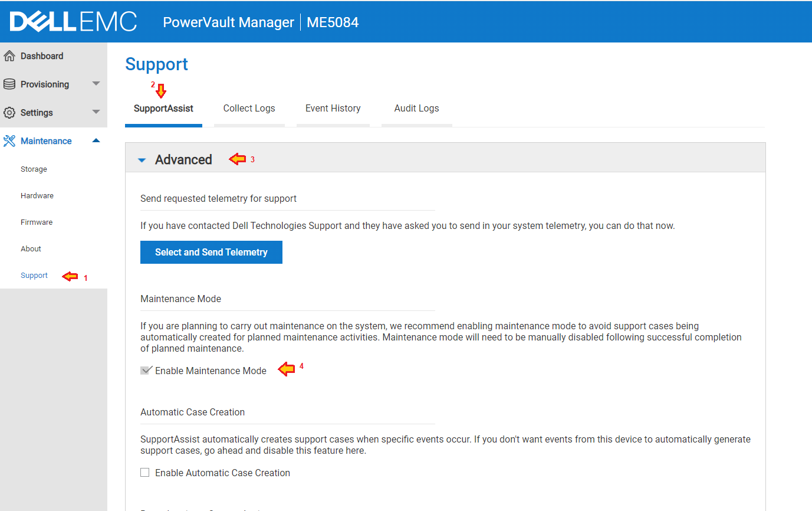The height and width of the screenshot is (511, 812).
Task: Collapse the Advanced section
Action: pos(142,159)
